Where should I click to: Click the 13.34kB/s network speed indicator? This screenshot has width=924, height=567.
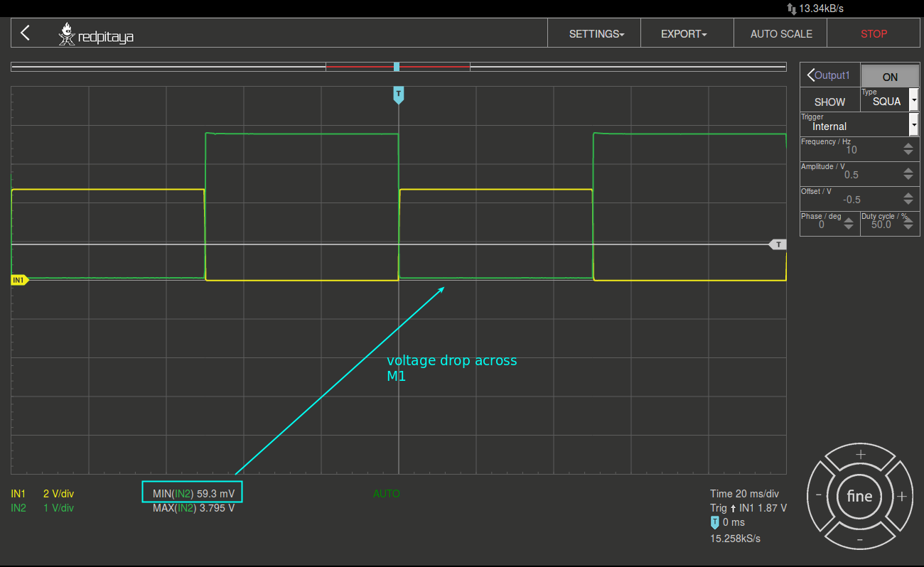coord(815,9)
